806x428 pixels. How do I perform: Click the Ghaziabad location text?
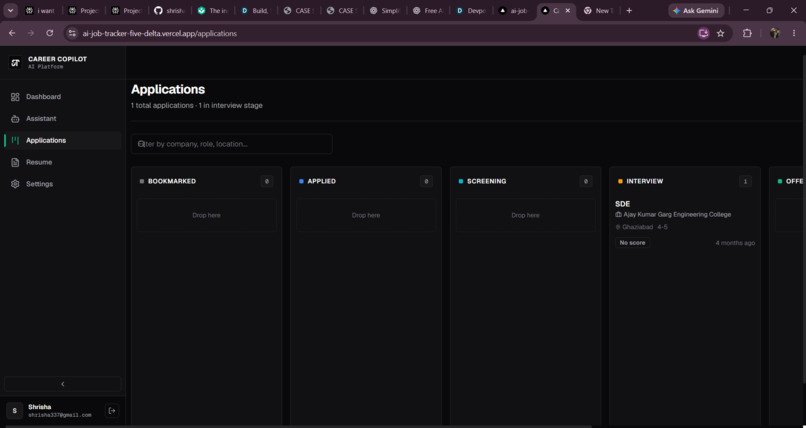(x=637, y=227)
